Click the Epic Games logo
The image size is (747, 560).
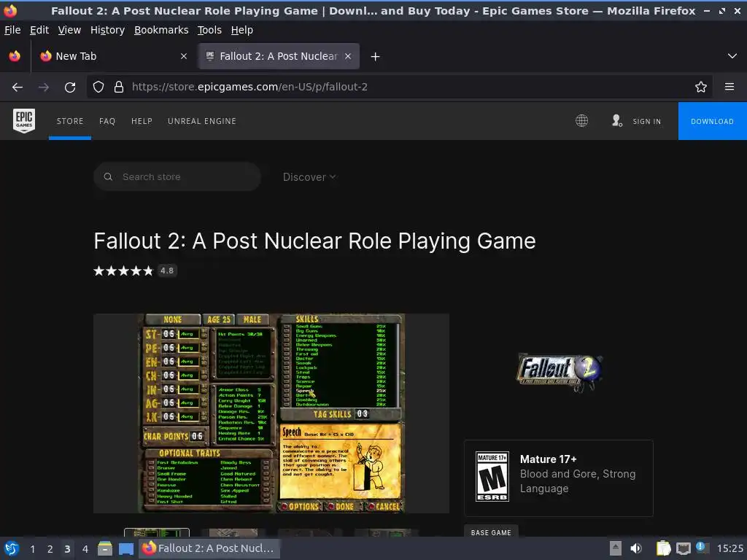pos(24,120)
